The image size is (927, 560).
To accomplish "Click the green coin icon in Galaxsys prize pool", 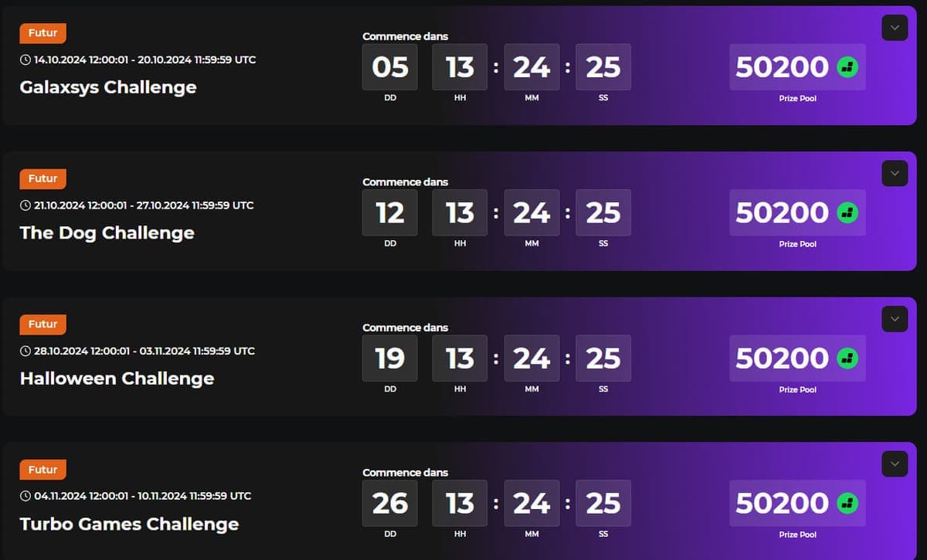I will (x=847, y=67).
